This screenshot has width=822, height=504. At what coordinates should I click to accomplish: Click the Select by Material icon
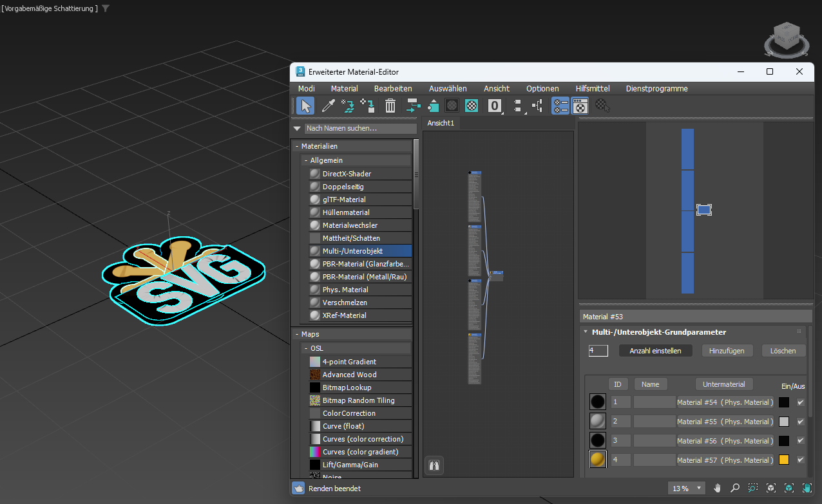pos(602,106)
